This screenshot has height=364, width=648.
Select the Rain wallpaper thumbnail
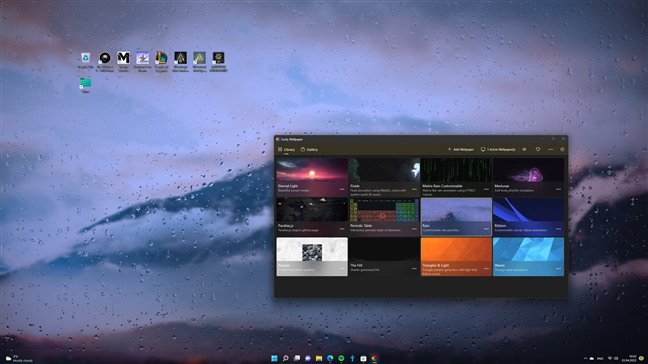coord(456,216)
